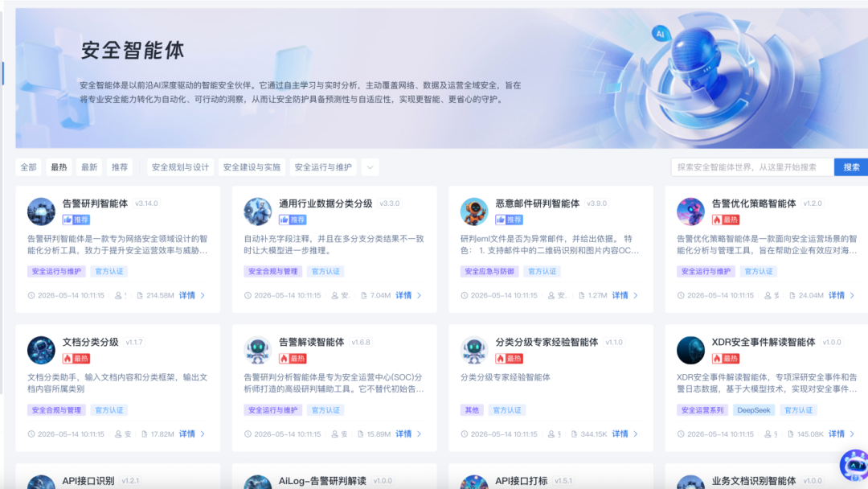Open the XDR安全事件解读智能体 avatar icon
The height and width of the screenshot is (489, 868).
(x=691, y=350)
